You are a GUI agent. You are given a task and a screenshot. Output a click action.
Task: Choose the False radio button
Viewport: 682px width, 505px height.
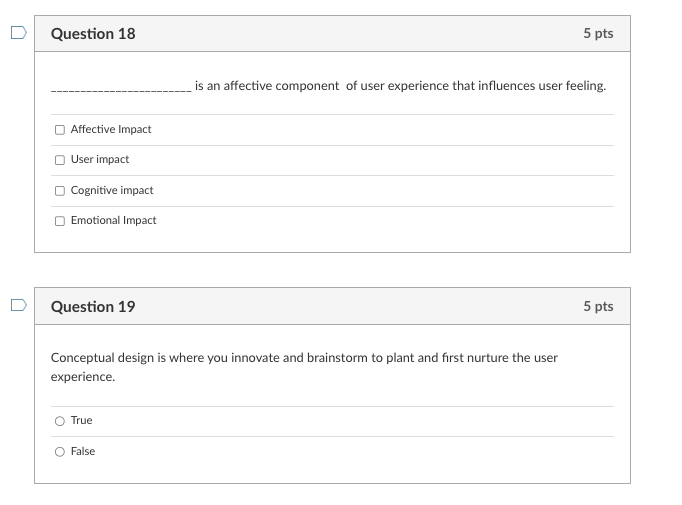(x=60, y=452)
